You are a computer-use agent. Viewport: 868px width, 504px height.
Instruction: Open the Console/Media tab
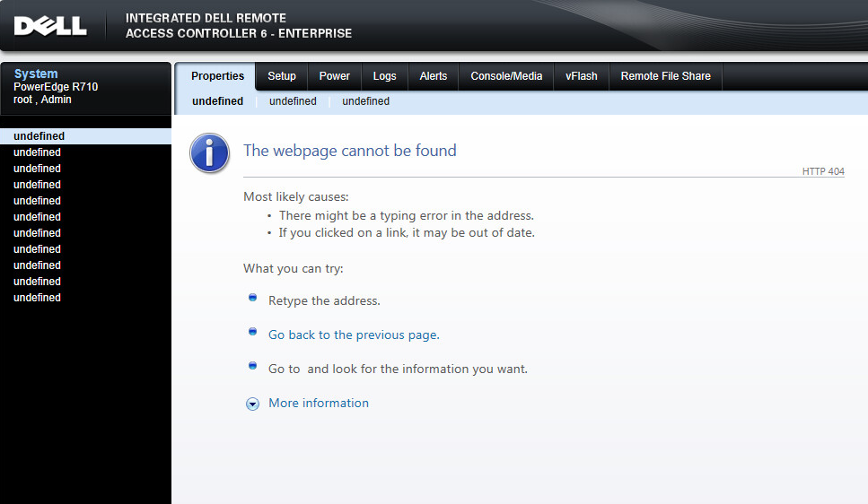[506, 76]
